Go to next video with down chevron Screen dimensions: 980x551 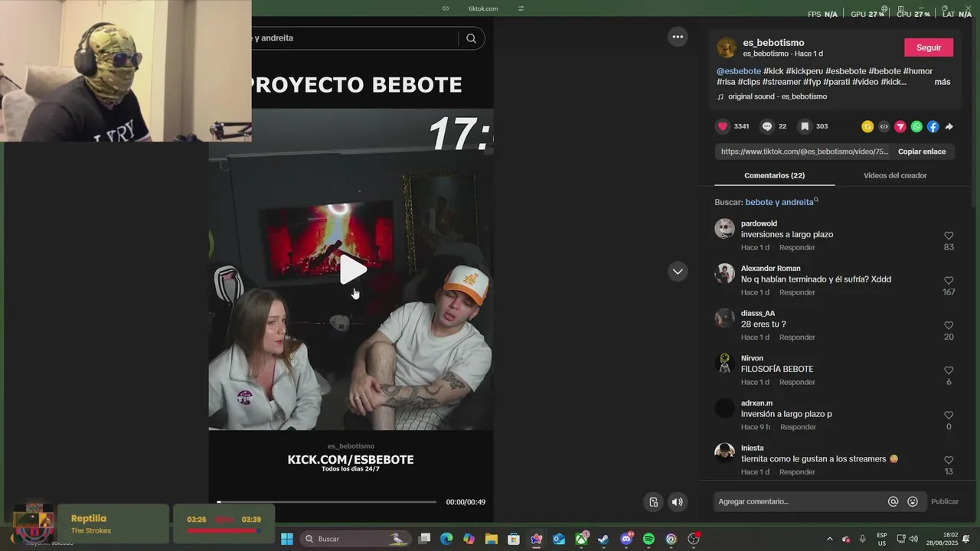[678, 271]
